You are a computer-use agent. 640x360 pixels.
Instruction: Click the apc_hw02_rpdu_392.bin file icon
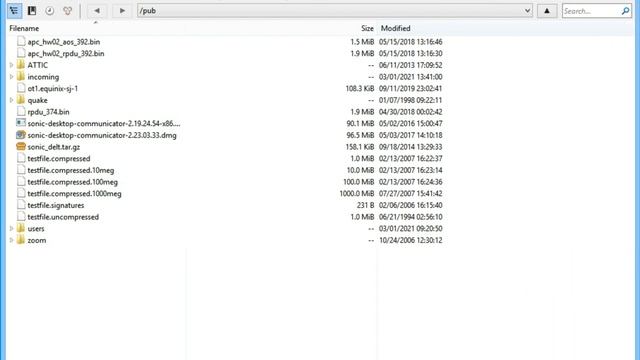21,53
